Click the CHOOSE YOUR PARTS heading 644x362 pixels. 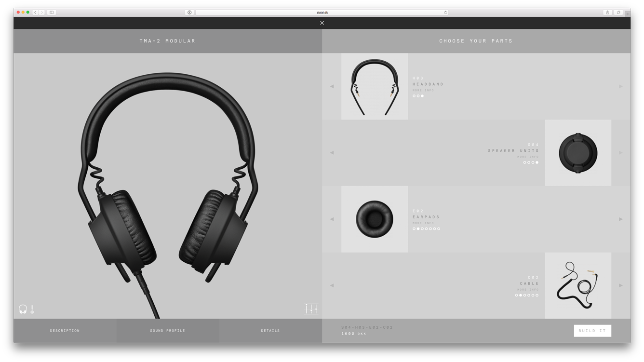point(476,41)
